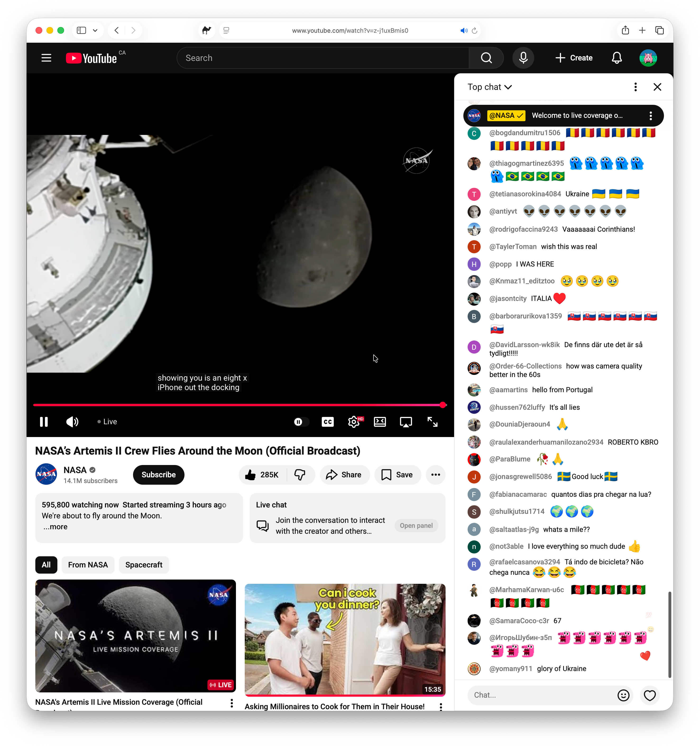Toggle closed captions CC button
Viewport: 700px width, 746px height.
[327, 422]
